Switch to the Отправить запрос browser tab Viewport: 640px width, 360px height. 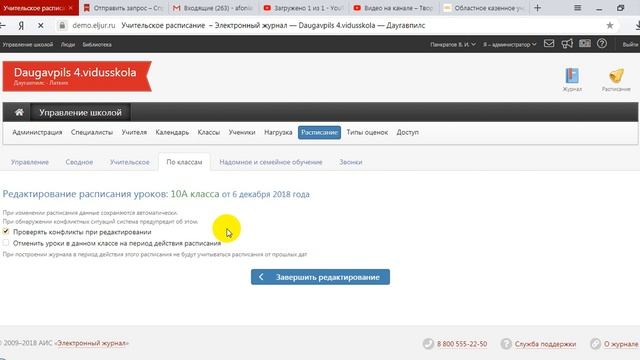(x=124, y=8)
